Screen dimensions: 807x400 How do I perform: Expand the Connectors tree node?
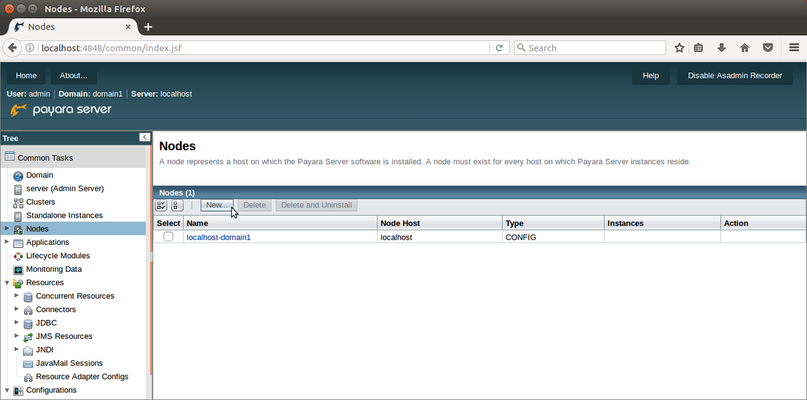tap(16, 308)
